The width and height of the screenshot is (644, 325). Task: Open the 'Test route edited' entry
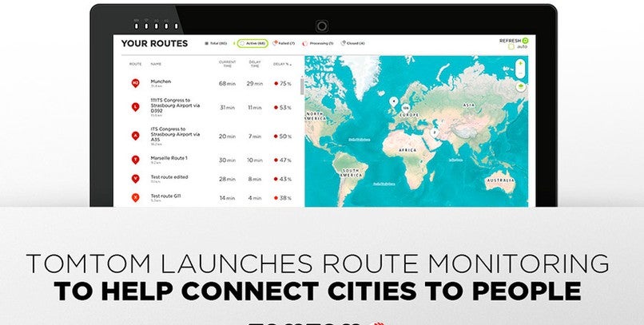click(169, 176)
